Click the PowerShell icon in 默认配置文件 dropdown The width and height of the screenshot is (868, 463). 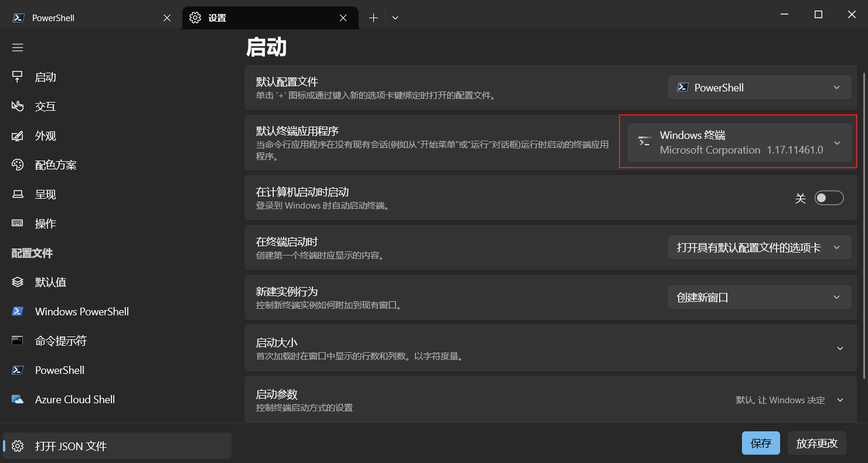682,87
